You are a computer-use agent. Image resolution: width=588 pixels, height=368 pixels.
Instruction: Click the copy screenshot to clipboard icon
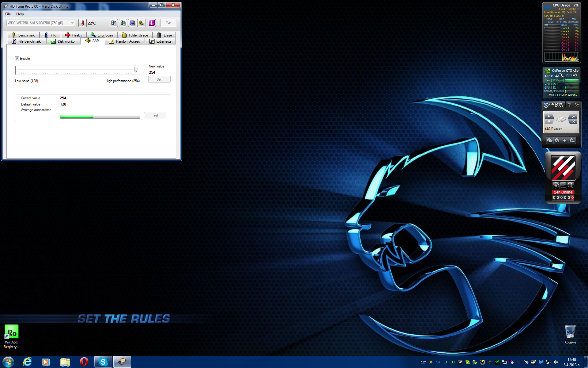point(123,23)
